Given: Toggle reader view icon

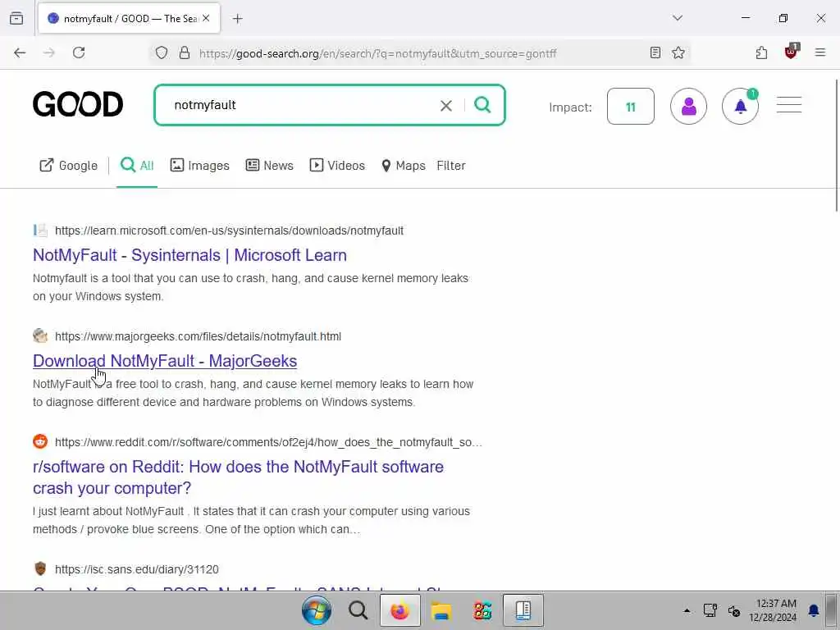Looking at the screenshot, I should (655, 52).
